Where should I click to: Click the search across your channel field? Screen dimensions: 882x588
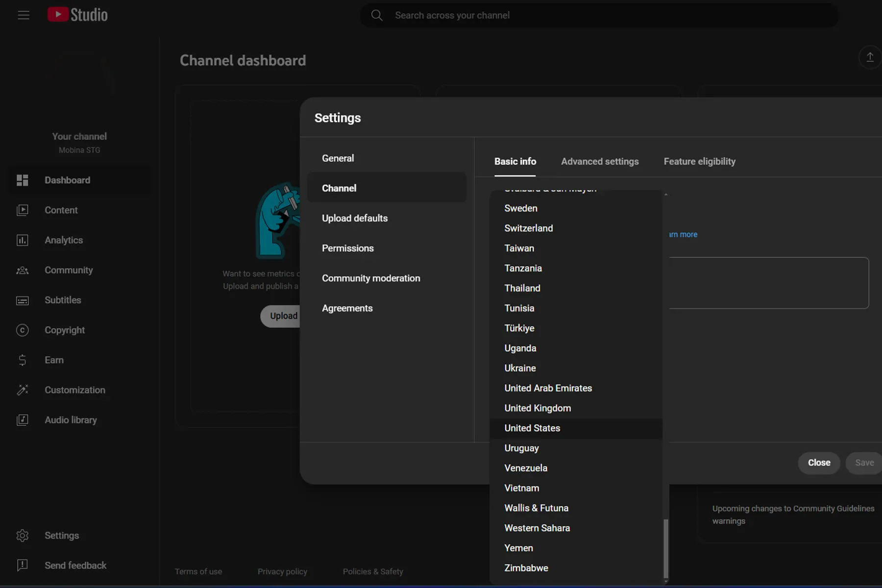[x=598, y=16]
